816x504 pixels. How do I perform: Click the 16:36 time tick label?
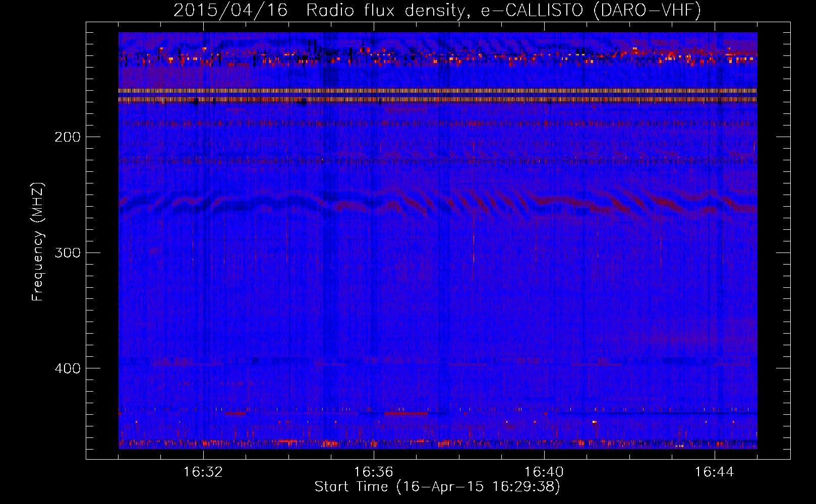374,472
